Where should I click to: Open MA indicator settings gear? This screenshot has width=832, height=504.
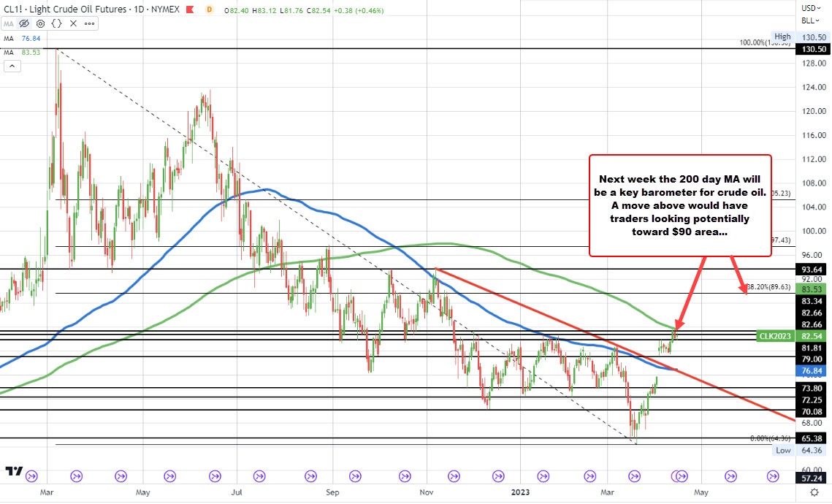[x=40, y=23]
